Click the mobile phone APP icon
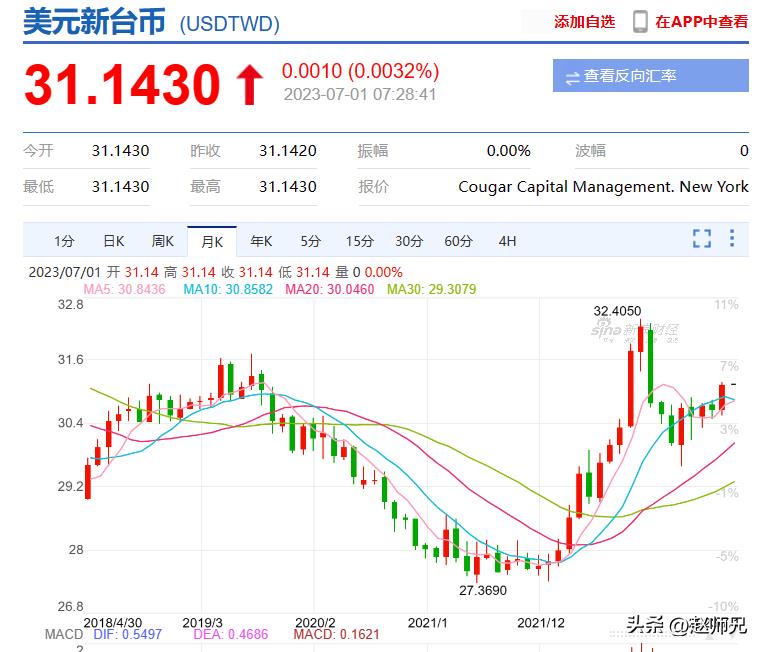 [640, 21]
